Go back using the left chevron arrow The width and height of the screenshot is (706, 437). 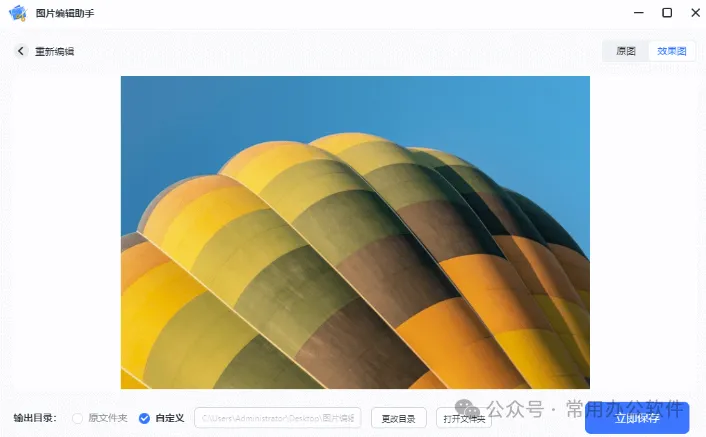[20, 51]
